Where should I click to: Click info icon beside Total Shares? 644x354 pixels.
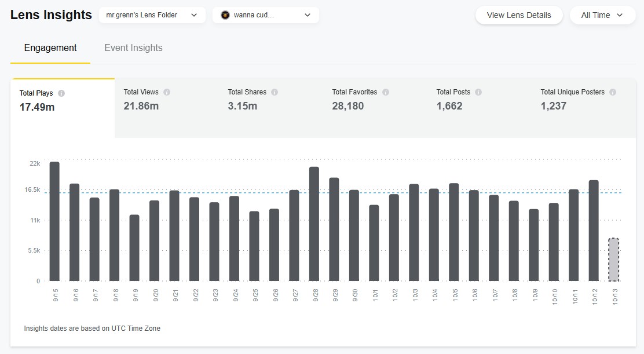coord(275,92)
